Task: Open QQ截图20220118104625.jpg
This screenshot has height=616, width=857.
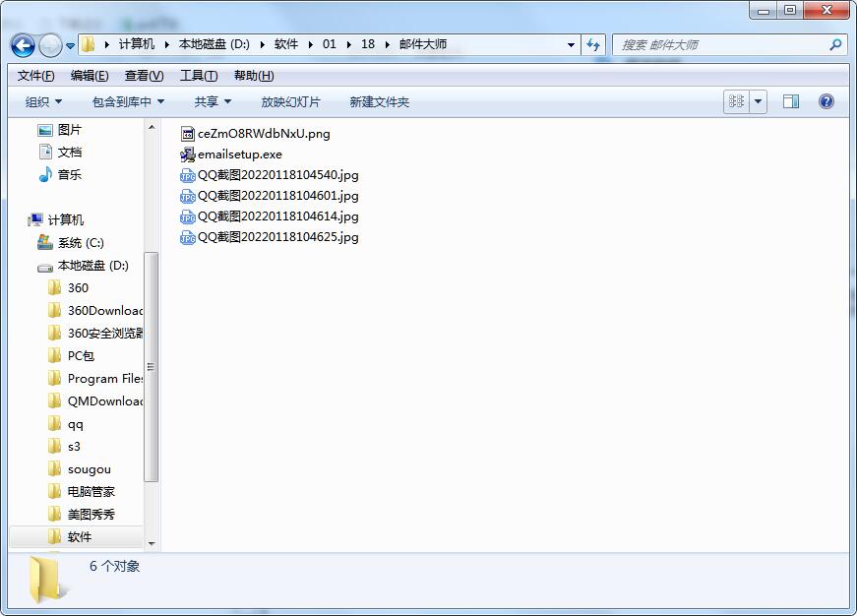Action: 276,237
